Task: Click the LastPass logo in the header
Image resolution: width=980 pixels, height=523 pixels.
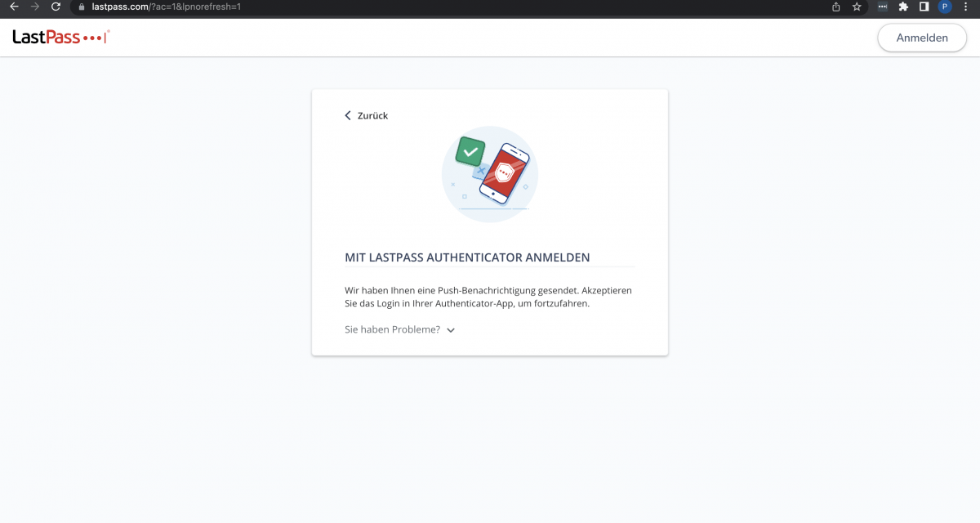Action: tap(61, 37)
